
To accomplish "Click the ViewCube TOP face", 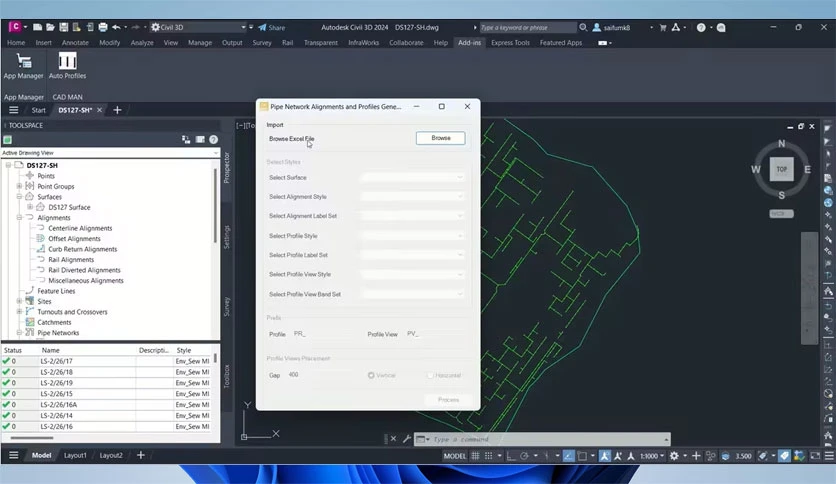I will click(781, 169).
